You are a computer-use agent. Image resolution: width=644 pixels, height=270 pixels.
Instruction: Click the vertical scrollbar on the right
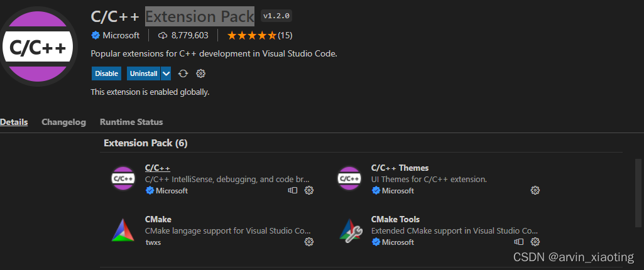coord(638,193)
